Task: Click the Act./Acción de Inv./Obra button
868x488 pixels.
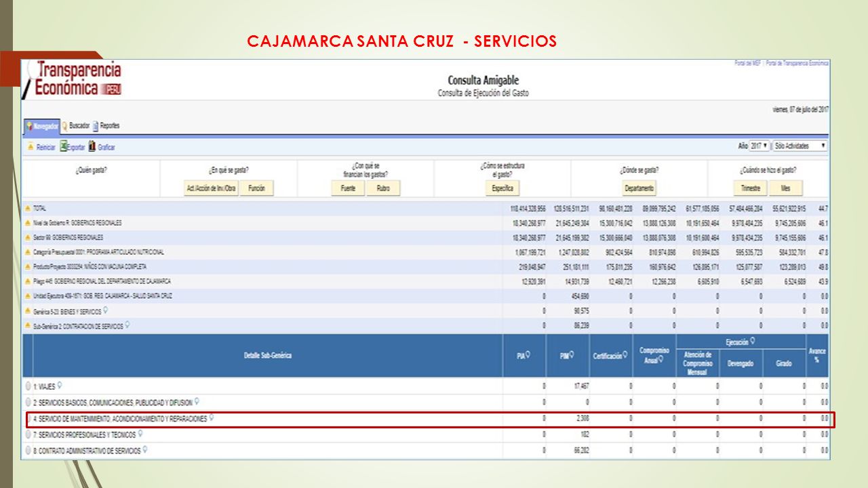Action: (212, 188)
